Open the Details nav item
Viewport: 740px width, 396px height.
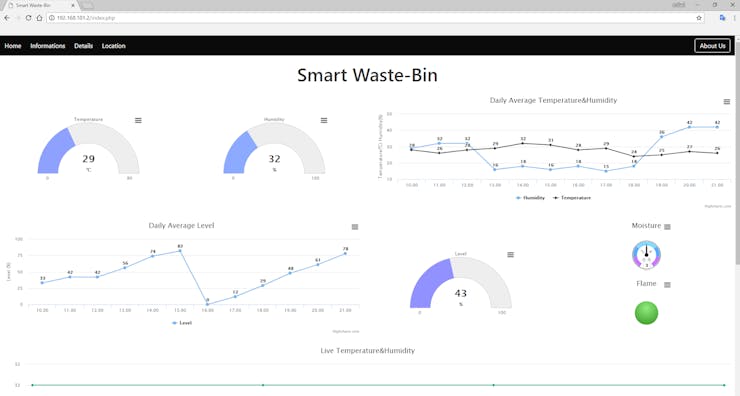[x=84, y=46]
